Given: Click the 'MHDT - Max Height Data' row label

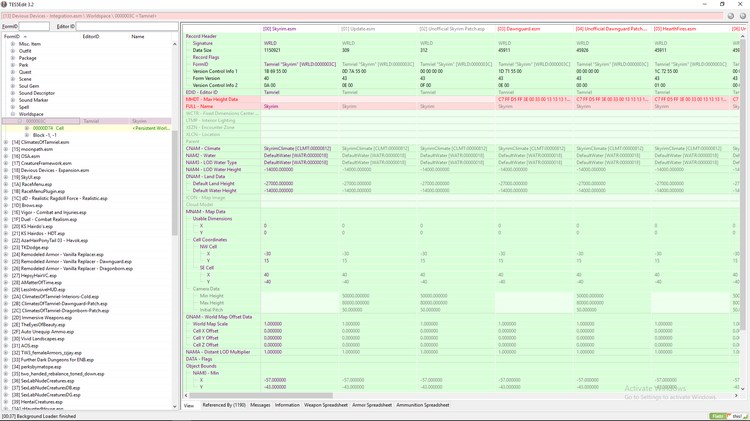Looking at the screenshot, I should pos(211,100).
